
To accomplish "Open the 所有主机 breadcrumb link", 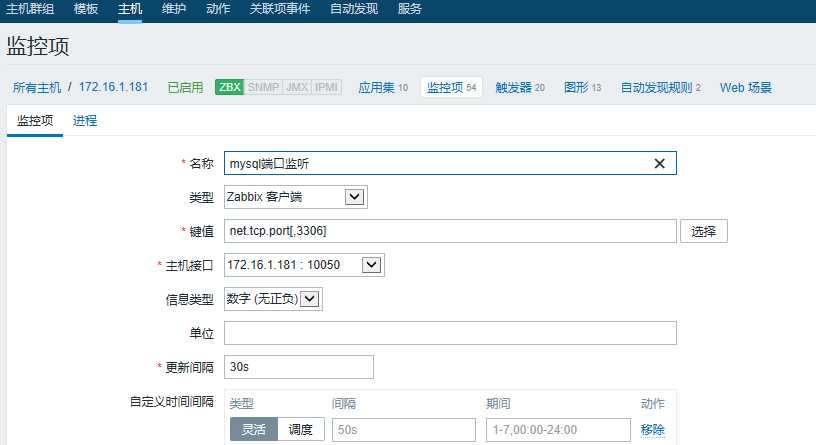I will [x=37, y=87].
